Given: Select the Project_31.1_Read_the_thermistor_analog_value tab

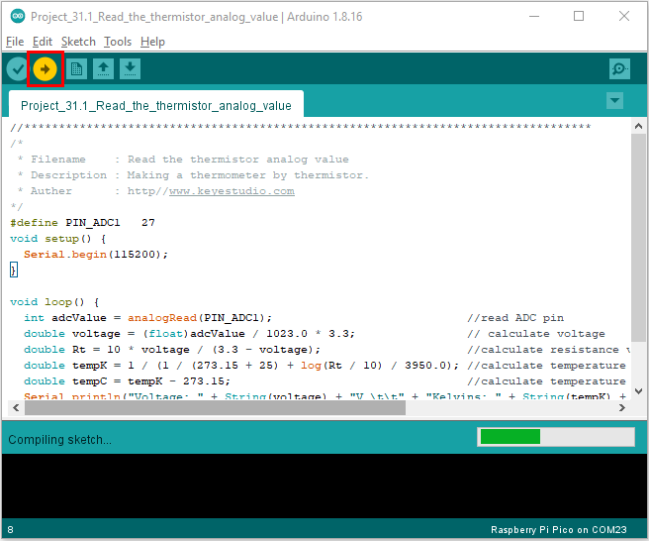Looking at the screenshot, I should [x=156, y=105].
